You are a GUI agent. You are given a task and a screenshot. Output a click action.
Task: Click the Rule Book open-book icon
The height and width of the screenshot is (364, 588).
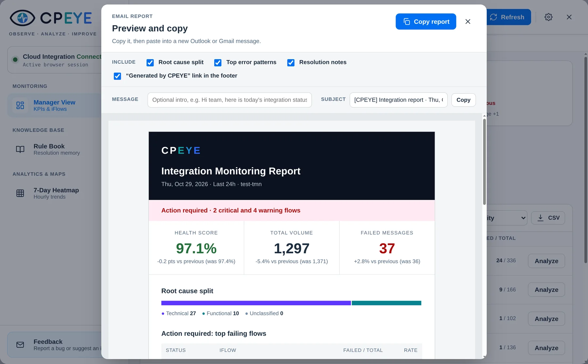[20, 149]
